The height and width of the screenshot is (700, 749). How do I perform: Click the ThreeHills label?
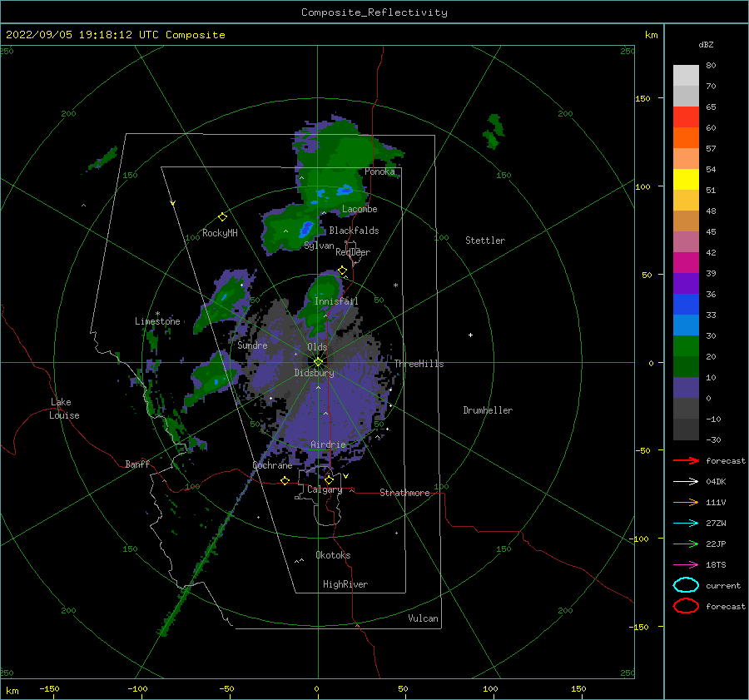pyautogui.click(x=419, y=364)
